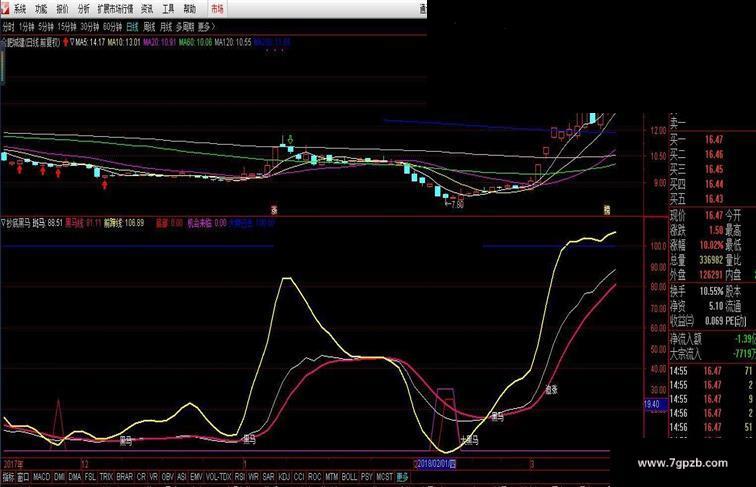Select the 15分钟 period tab
756x487 pixels.
coord(67,27)
